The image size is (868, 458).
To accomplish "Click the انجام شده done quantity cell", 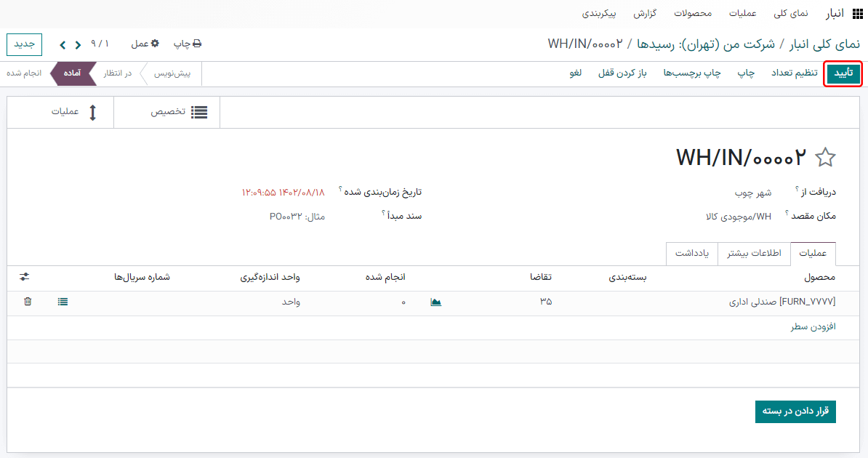I will pos(403,302).
